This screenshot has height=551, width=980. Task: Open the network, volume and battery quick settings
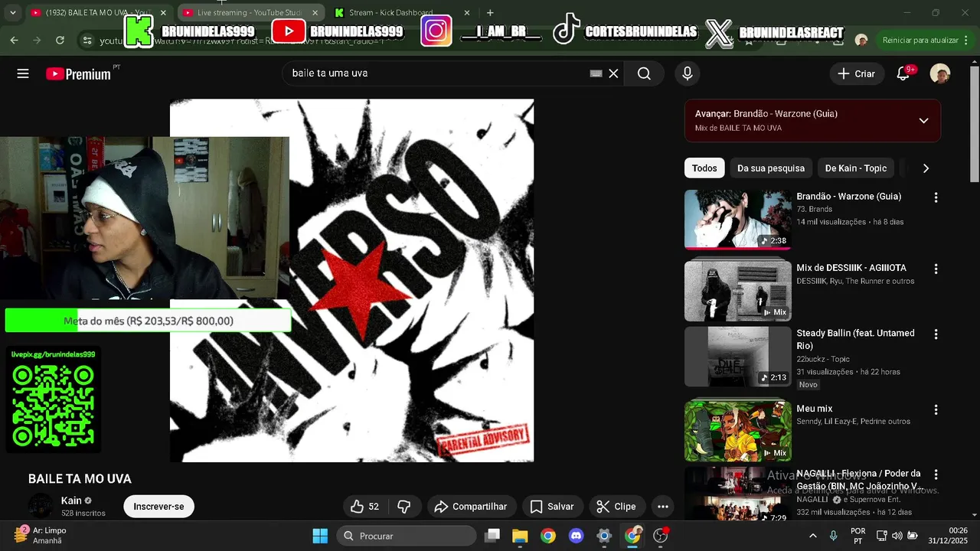pos(897,536)
